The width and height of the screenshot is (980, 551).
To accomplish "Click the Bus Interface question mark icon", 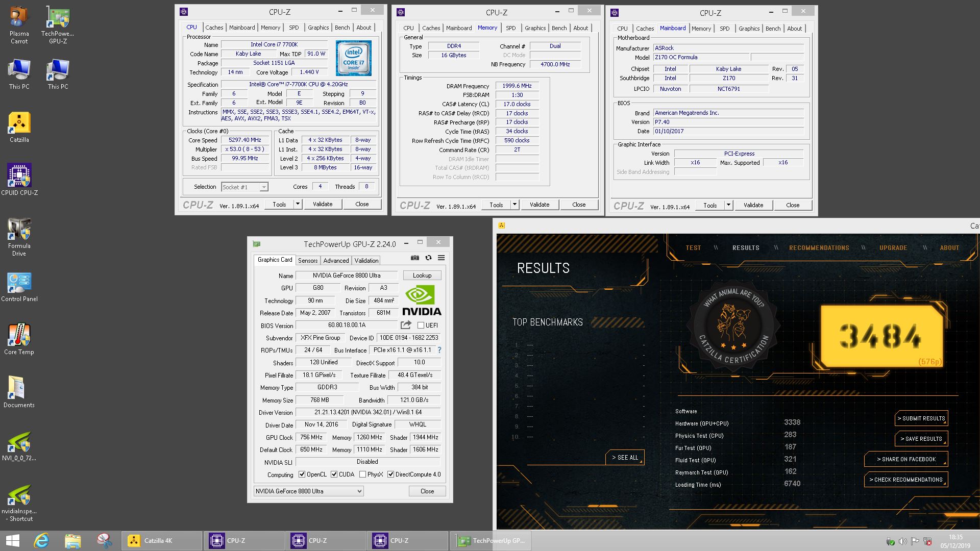I will (439, 350).
